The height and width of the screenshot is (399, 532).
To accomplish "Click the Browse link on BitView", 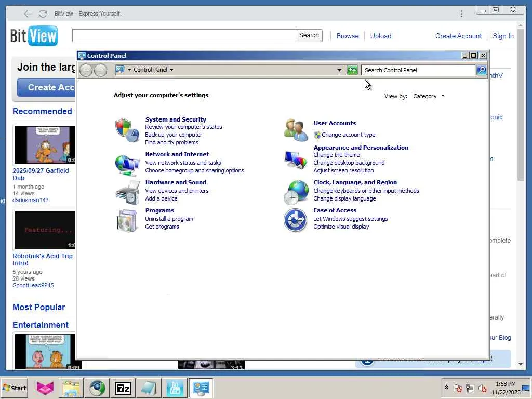I will (348, 36).
